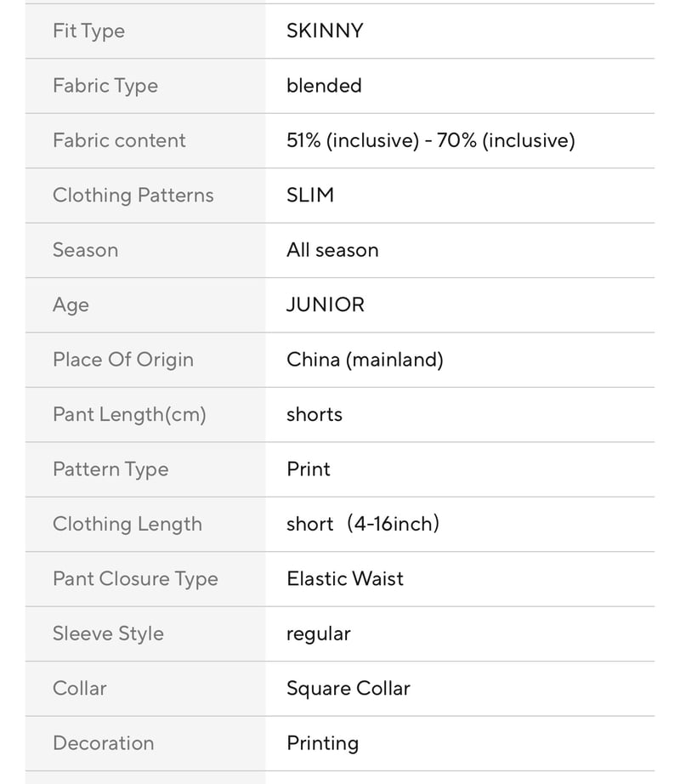
Task: Select the Decoration label
Action: coord(104,743)
